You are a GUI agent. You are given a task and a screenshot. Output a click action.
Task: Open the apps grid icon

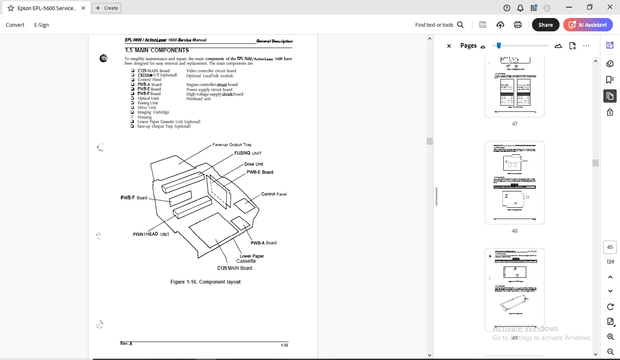pyautogui.click(x=534, y=8)
